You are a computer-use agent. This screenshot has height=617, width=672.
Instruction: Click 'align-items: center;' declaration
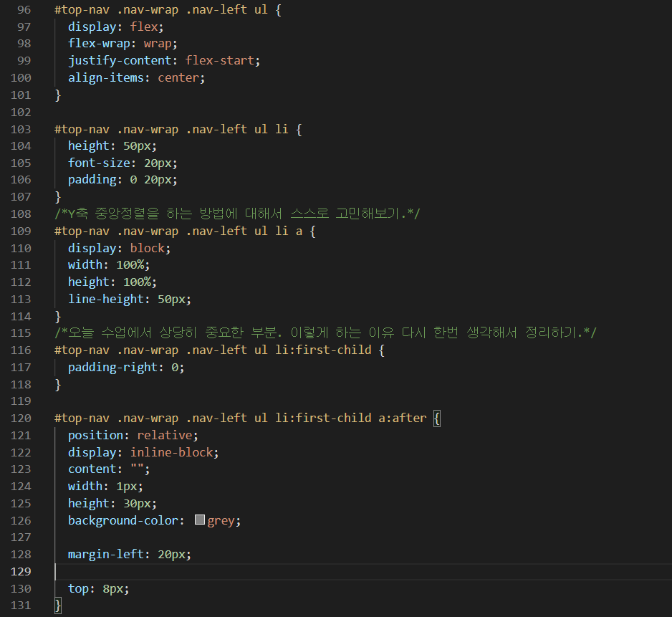click(136, 77)
